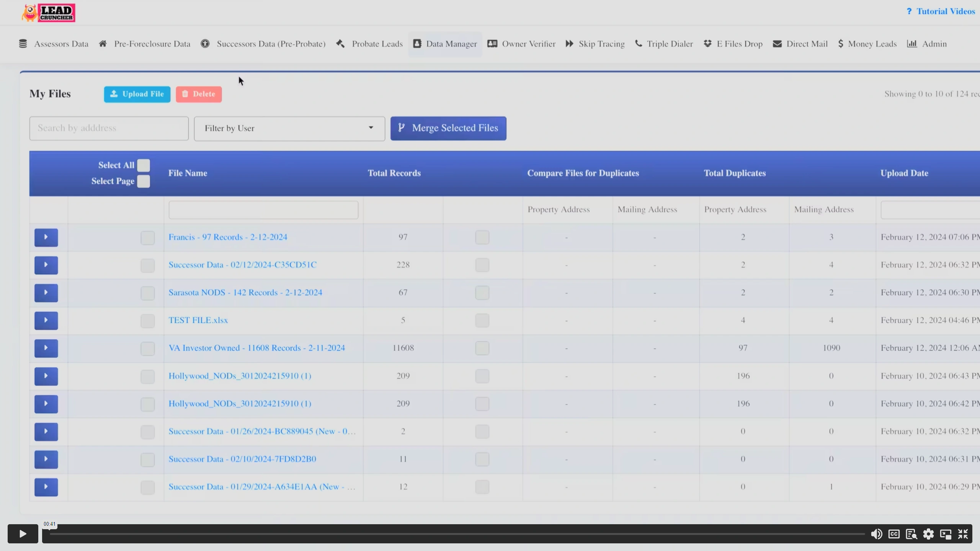The width and height of the screenshot is (980, 551).
Task: Open the Filter by User dropdown
Action: (289, 129)
